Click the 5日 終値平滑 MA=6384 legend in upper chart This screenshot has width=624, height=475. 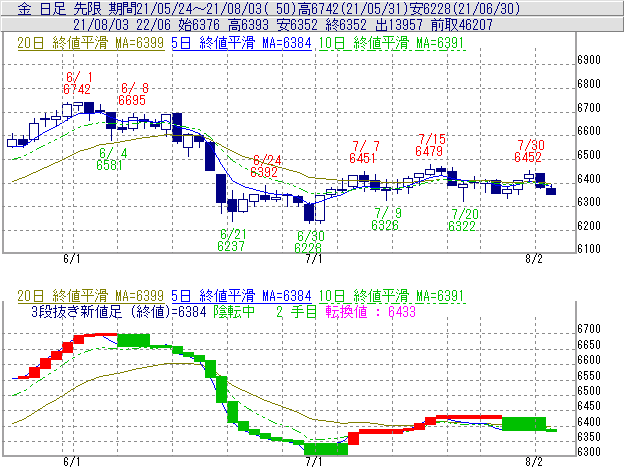[241, 43]
